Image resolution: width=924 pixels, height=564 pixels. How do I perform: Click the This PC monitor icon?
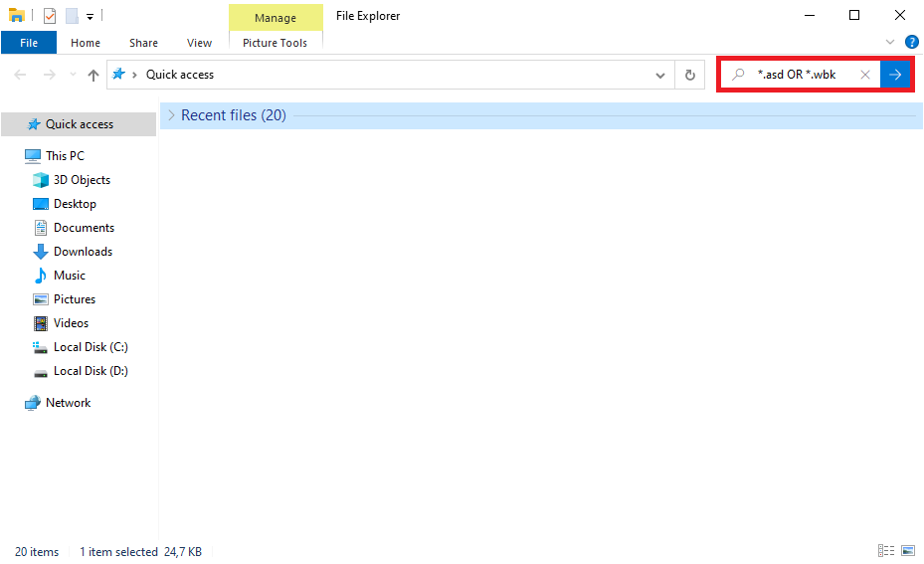tap(33, 155)
